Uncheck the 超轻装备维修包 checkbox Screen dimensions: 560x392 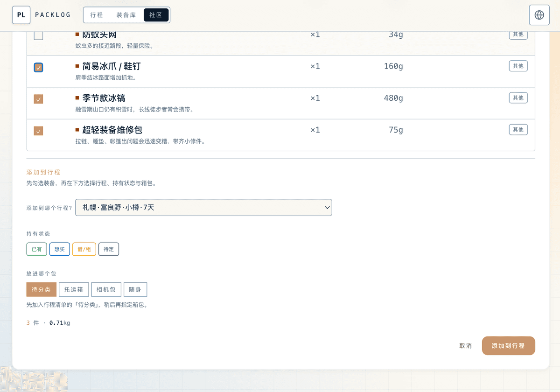click(39, 131)
